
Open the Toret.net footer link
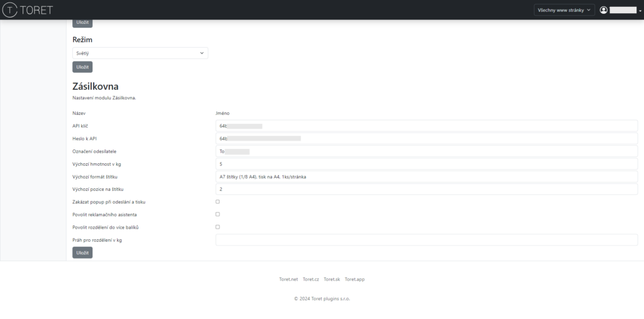coord(288,279)
